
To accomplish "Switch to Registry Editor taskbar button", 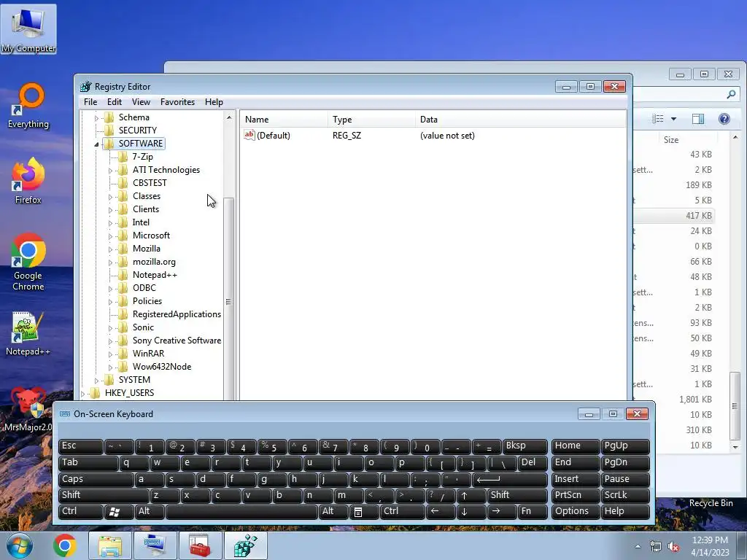I will (245, 545).
